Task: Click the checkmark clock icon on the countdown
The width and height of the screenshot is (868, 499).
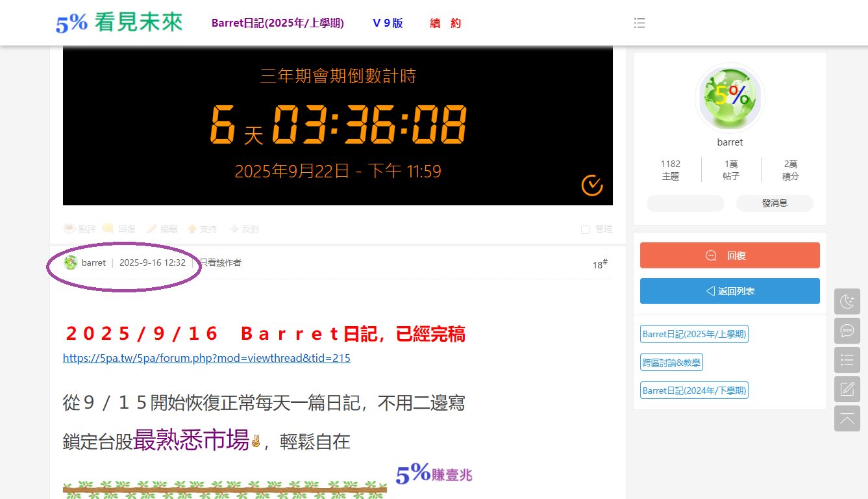Action: coord(591,185)
